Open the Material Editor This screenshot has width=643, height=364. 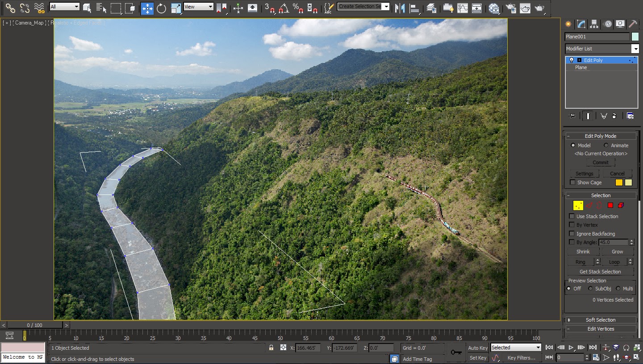(493, 8)
